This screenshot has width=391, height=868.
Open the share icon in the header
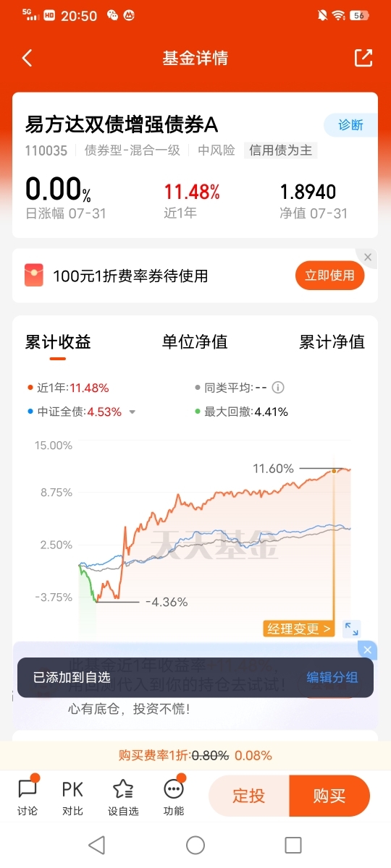click(x=363, y=59)
